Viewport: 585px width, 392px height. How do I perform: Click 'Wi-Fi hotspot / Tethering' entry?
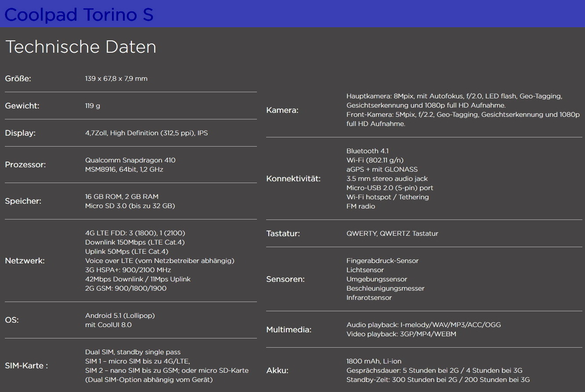click(x=388, y=197)
